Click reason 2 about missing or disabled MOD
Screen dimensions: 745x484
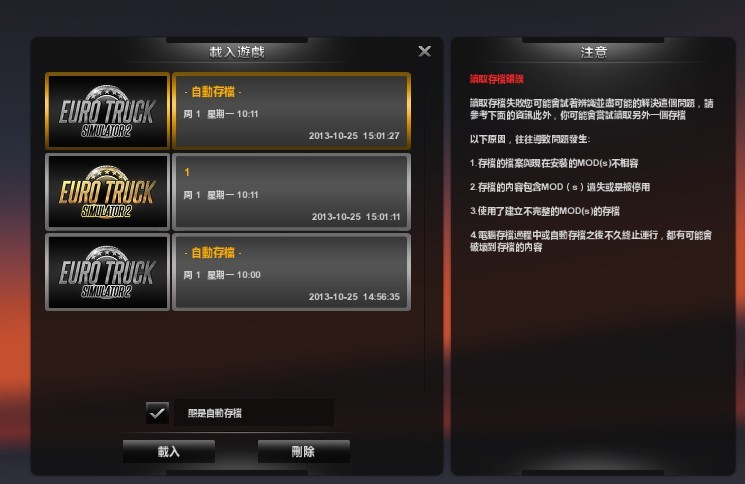click(560, 187)
